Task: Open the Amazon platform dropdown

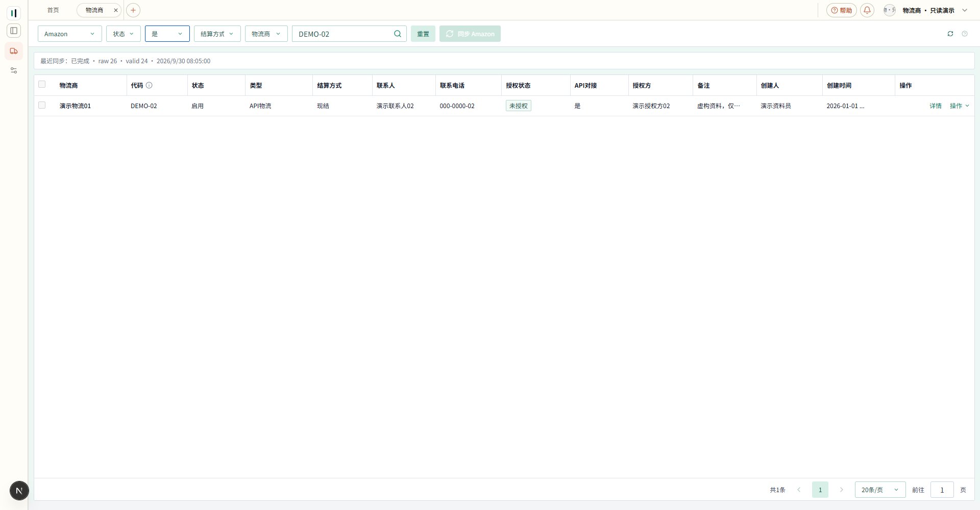Action: [70, 34]
